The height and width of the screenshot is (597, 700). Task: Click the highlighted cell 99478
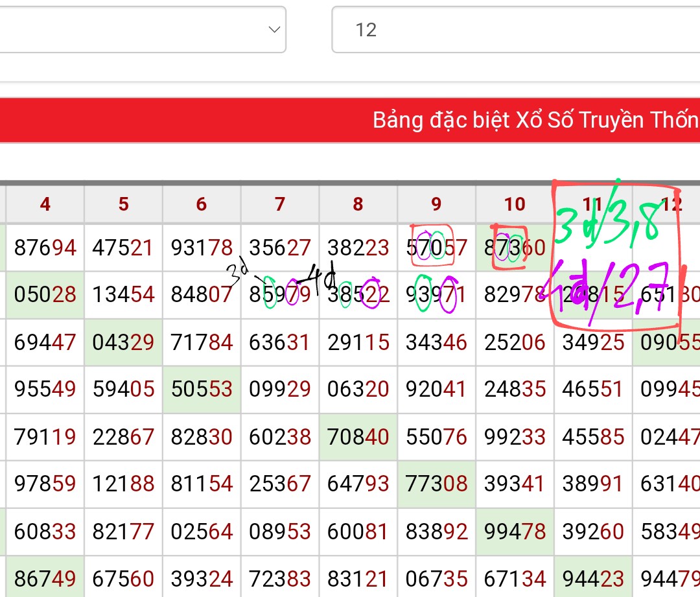[515, 532]
